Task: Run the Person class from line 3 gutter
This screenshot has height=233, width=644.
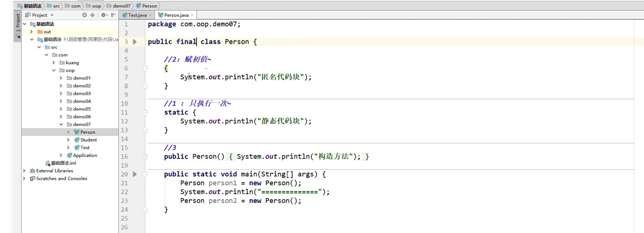Action: (135, 42)
